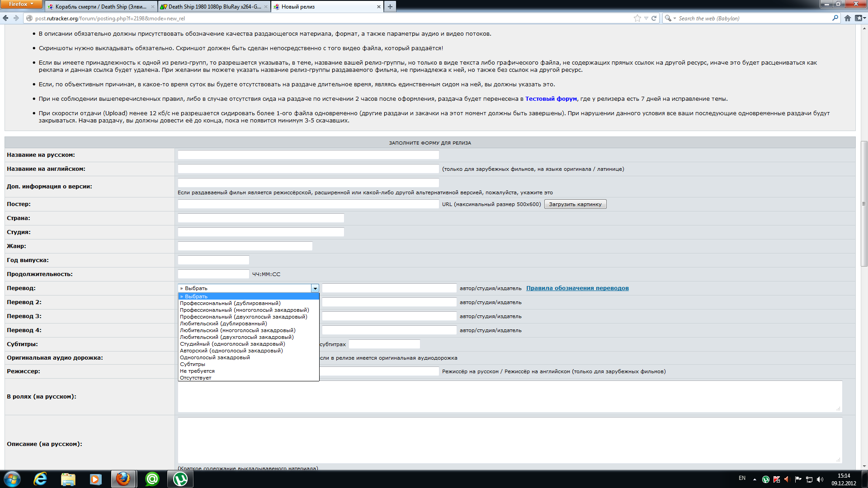Pick Субтитры from translation list

click(193, 364)
